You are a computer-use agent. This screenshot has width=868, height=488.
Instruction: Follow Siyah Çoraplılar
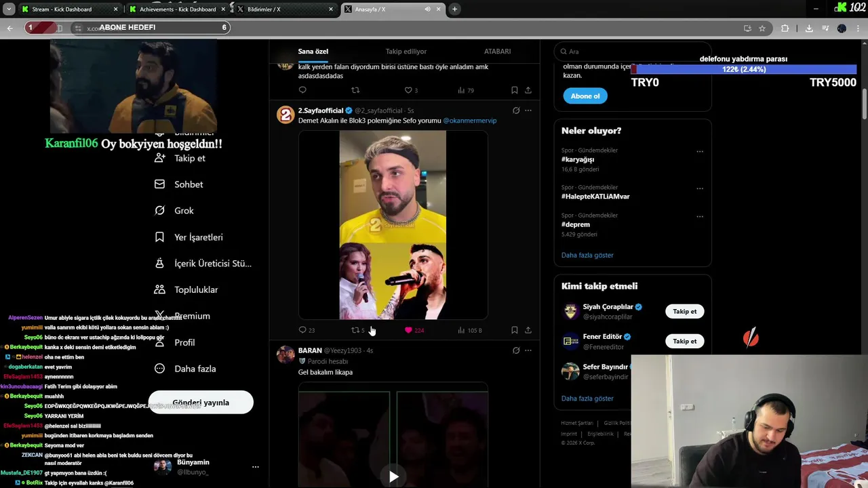click(x=684, y=312)
